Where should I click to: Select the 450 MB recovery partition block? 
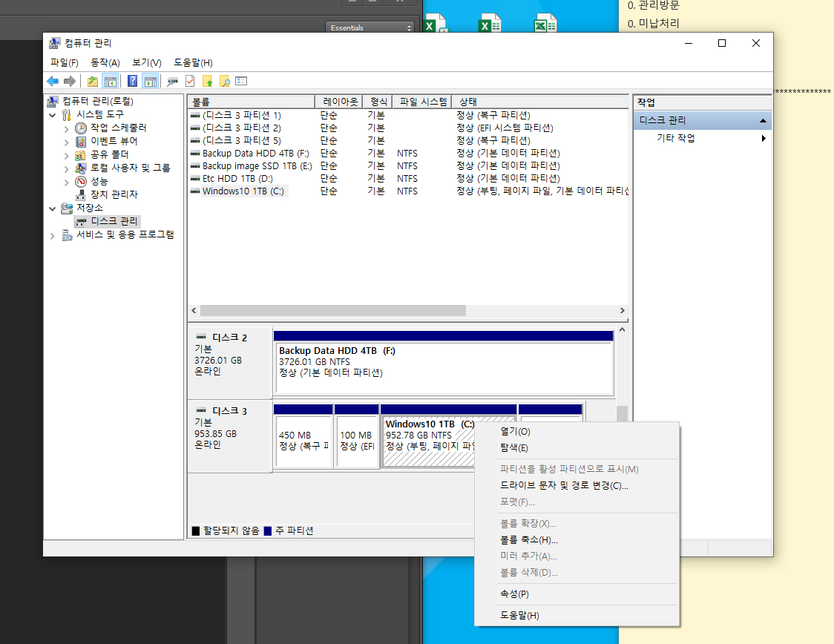point(303,436)
